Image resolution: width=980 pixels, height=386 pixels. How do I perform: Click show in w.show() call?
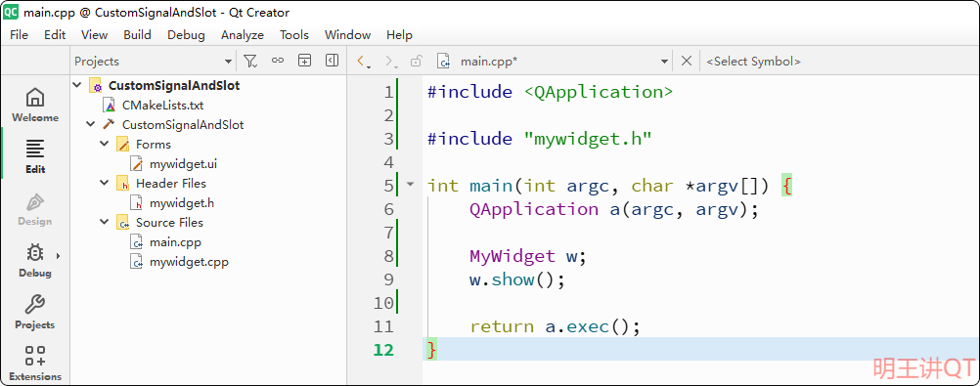click(512, 279)
